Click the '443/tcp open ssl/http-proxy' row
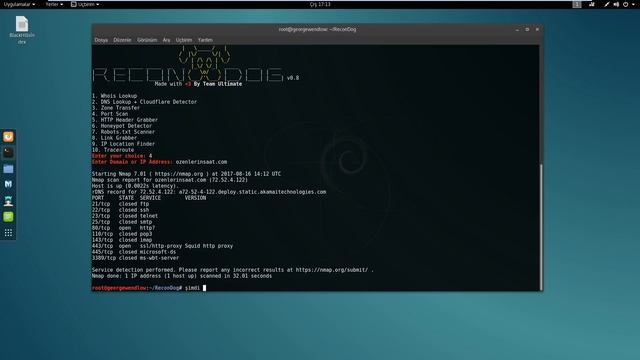Image resolution: width=640 pixels, height=360 pixels. tap(162, 246)
